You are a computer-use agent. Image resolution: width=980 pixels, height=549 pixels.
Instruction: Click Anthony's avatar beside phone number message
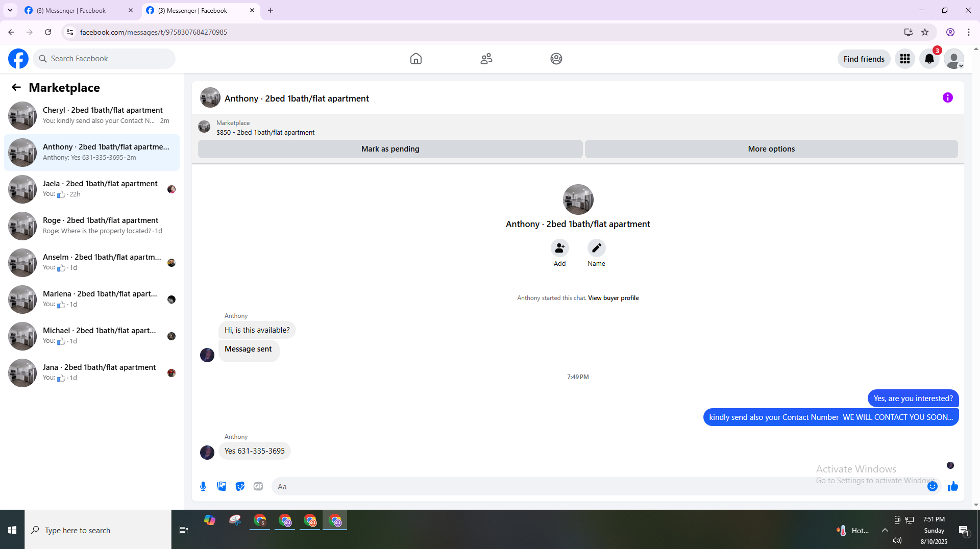(x=207, y=453)
